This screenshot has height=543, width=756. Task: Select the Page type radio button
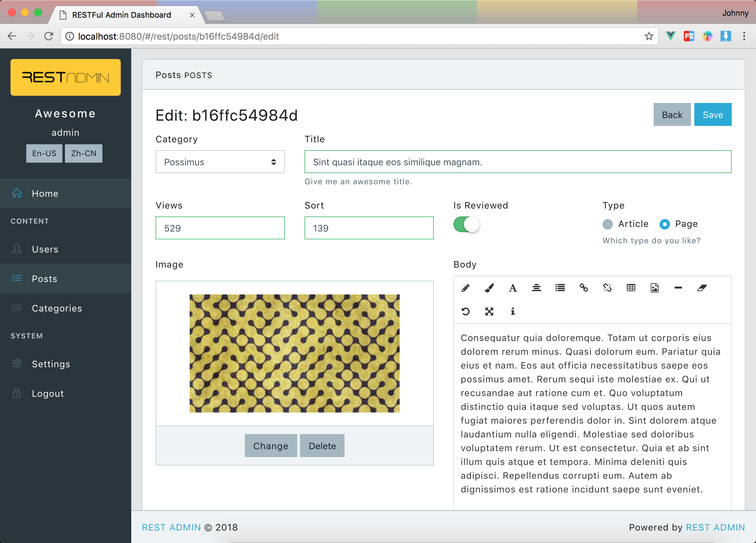[x=664, y=224]
